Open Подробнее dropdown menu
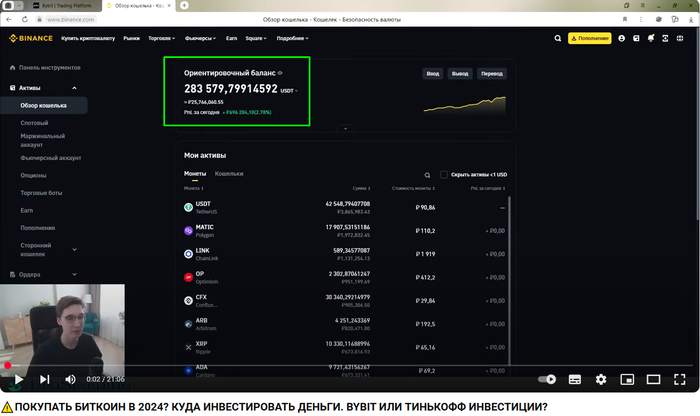The width and height of the screenshot is (700, 416). 292,38
